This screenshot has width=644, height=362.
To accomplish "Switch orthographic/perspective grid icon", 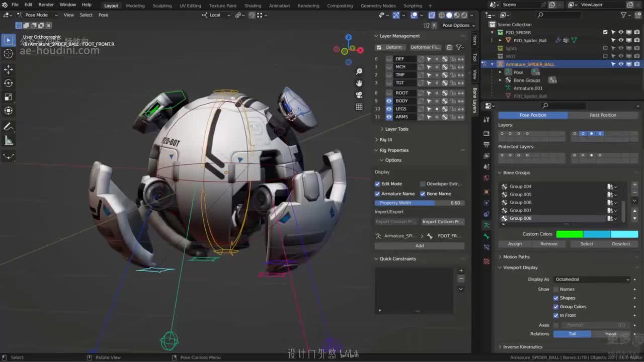I will point(359,107).
